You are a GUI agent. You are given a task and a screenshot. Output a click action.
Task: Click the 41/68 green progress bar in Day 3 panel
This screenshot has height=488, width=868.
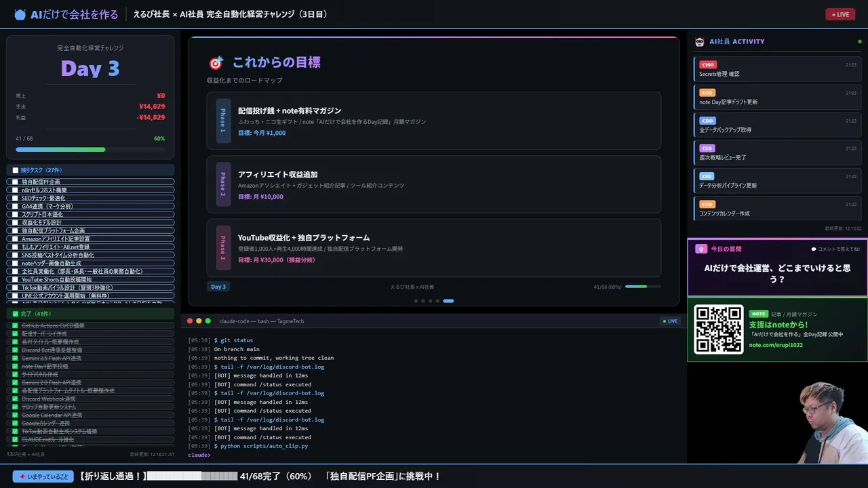point(90,149)
